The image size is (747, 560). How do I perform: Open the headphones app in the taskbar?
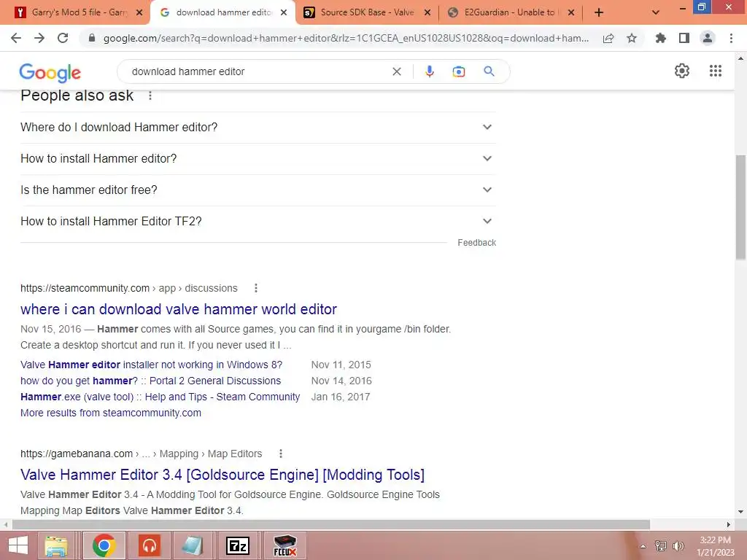click(x=150, y=545)
